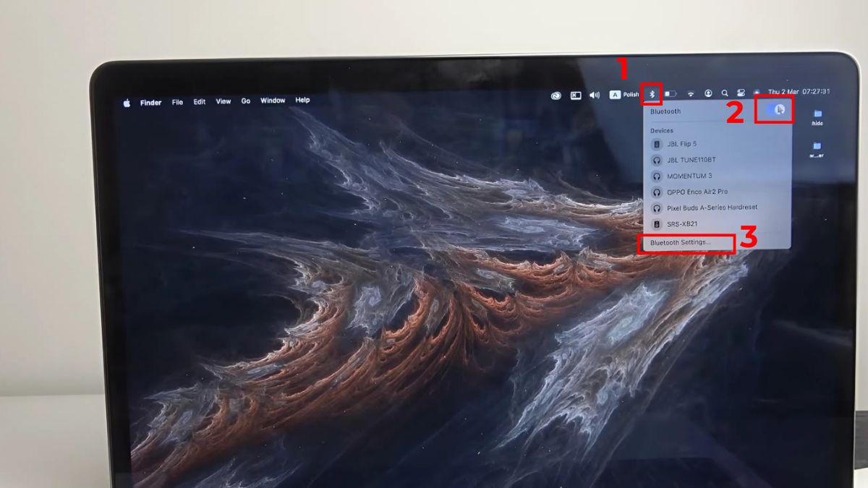
Task: Open the hide folder on the desktop
Action: point(818,114)
